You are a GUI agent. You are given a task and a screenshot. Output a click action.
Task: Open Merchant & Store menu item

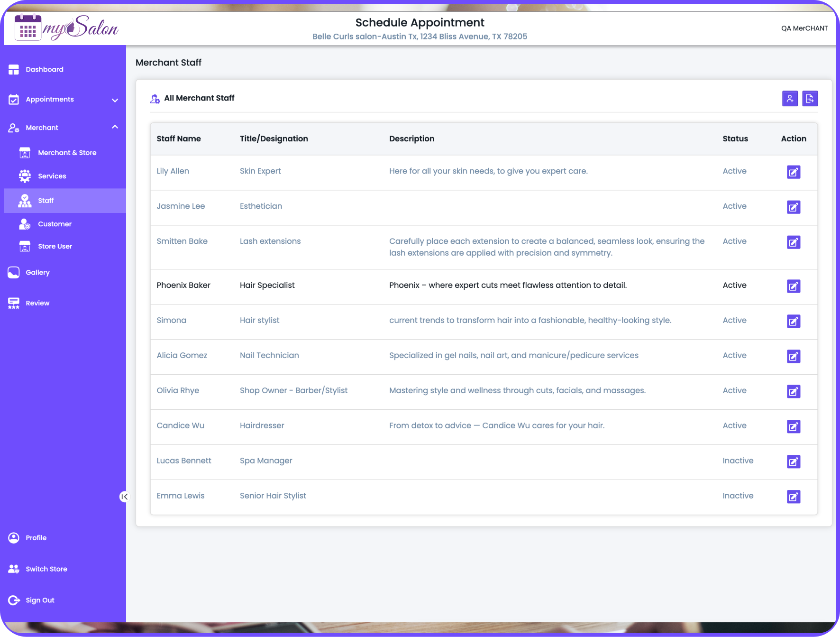tap(67, 152)
